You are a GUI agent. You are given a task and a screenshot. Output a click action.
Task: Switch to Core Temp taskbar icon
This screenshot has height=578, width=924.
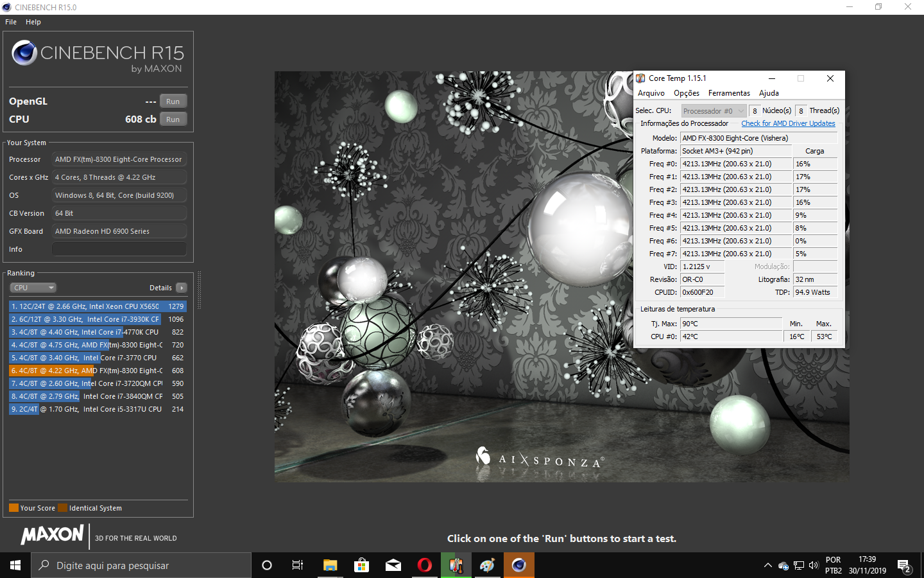coord(456,565)
